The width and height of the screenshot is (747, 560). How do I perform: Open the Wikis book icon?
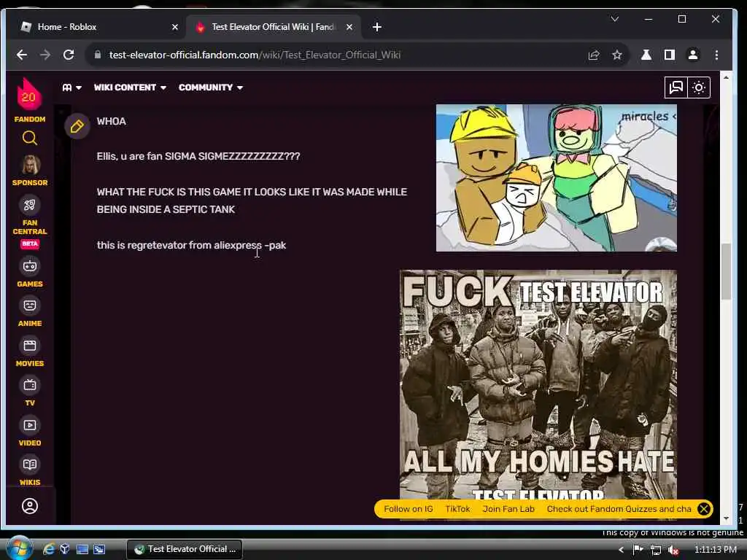(x=29, y=464)
